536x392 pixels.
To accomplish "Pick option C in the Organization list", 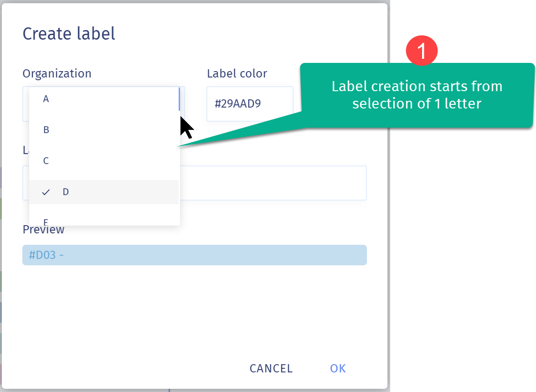I will (104, 160).
